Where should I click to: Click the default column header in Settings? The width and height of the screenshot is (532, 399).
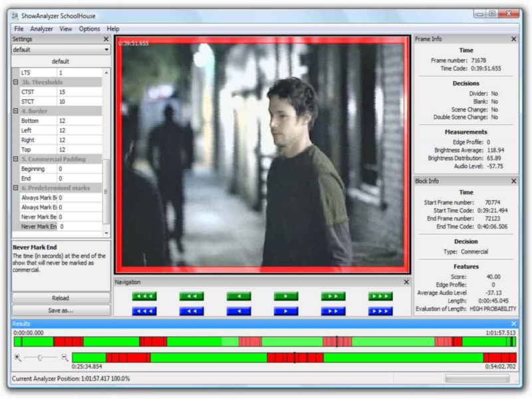point(61,61)
